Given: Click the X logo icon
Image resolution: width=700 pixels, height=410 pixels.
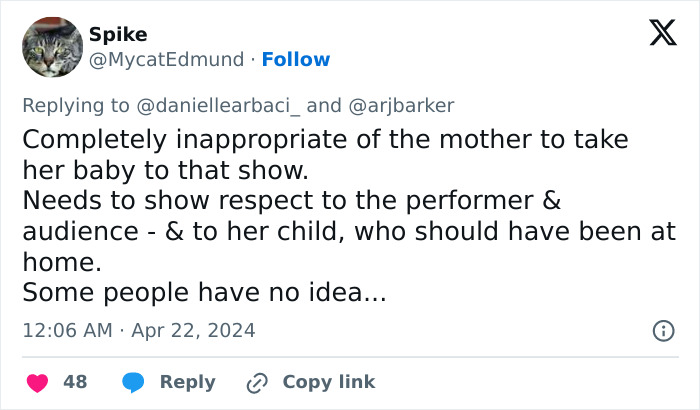Looking at the screenshot, I should (x=656, y=34).
